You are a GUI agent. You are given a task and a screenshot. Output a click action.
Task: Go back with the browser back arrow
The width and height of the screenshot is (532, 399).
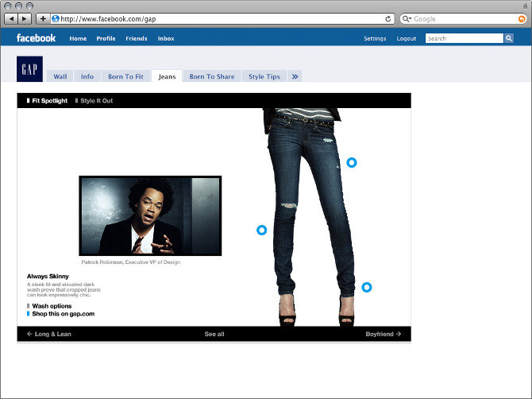[12, 18]
